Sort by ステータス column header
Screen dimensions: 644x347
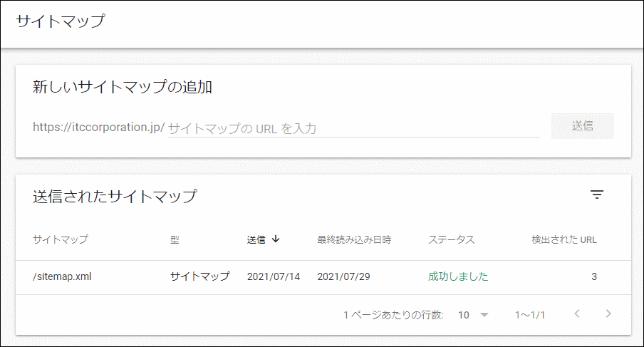point(452,239)
